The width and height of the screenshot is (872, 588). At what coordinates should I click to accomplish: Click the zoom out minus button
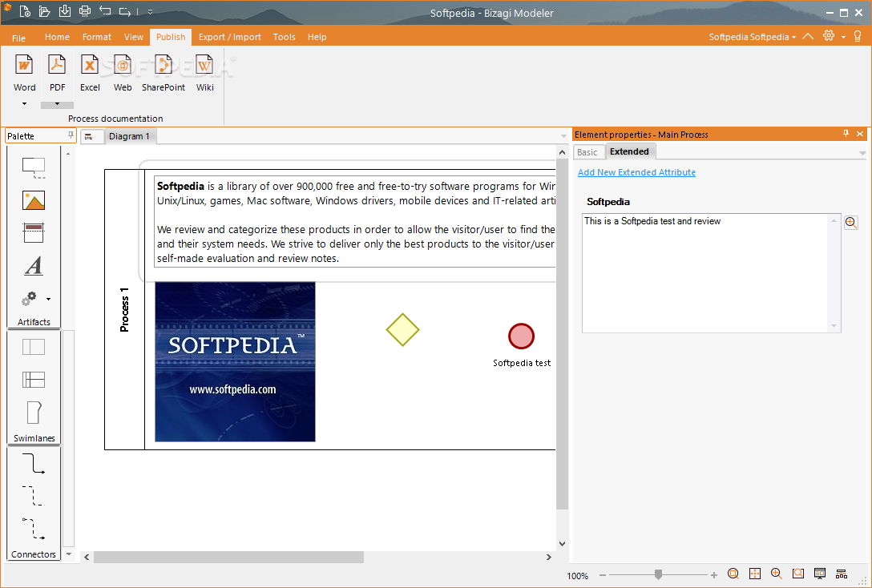click(602, 575)
